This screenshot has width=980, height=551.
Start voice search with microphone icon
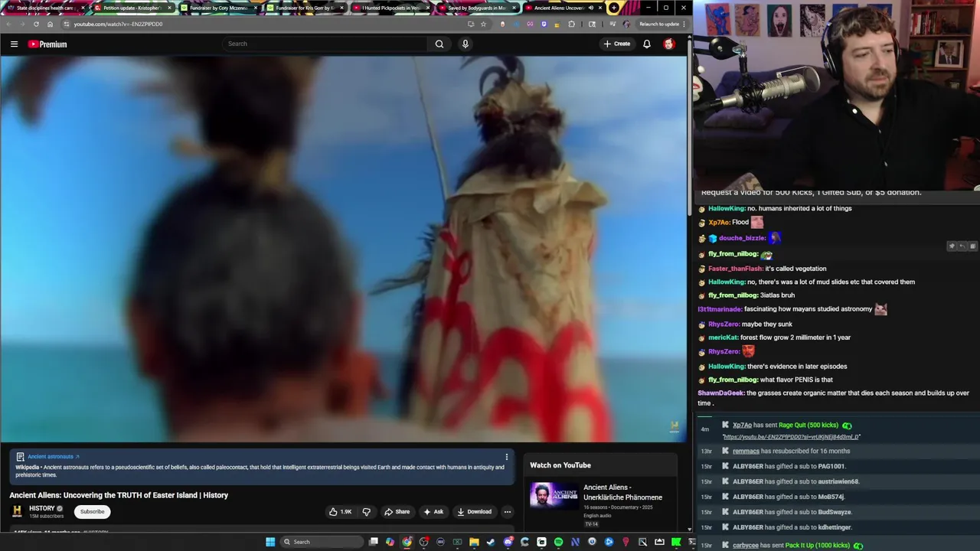coord(465,44)
